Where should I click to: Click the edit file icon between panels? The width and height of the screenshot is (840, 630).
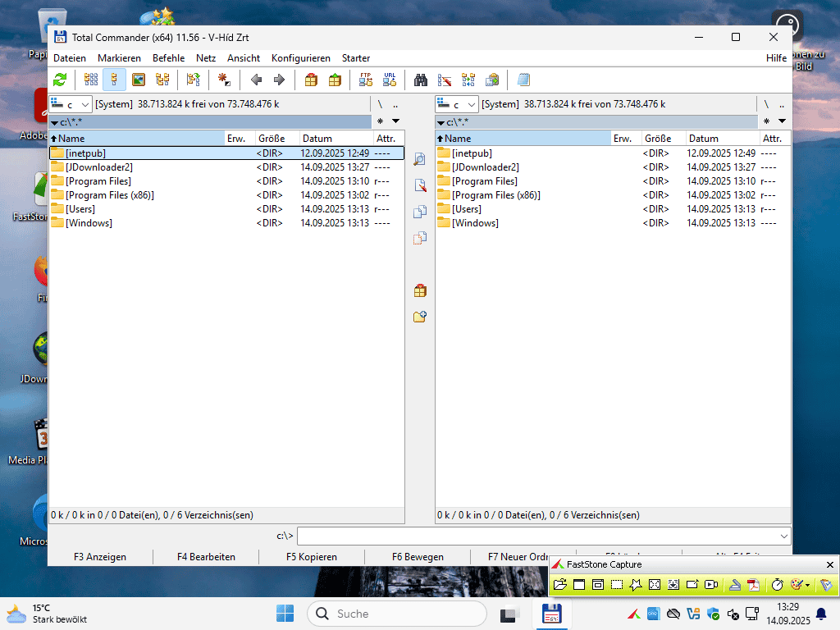pos(420,185)
